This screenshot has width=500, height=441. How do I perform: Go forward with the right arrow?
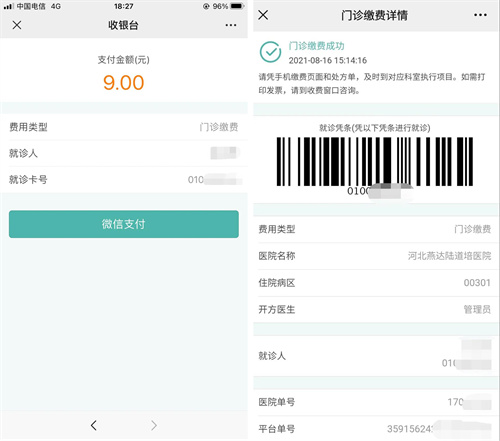click(x=154, y=425)
